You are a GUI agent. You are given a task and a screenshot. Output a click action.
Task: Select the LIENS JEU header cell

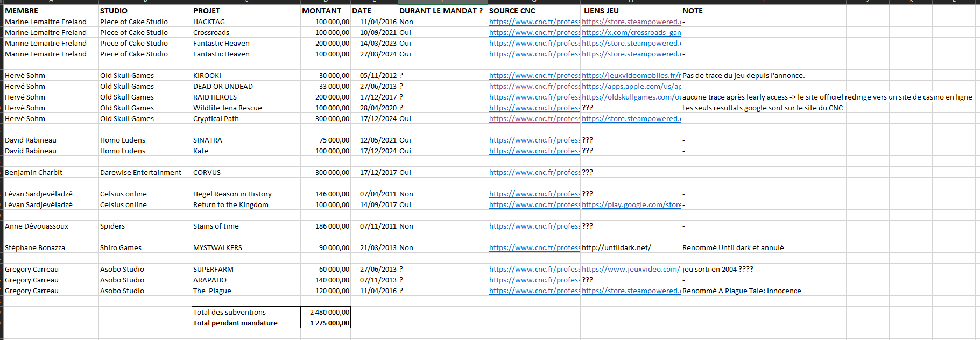click(x=631, y=11)
